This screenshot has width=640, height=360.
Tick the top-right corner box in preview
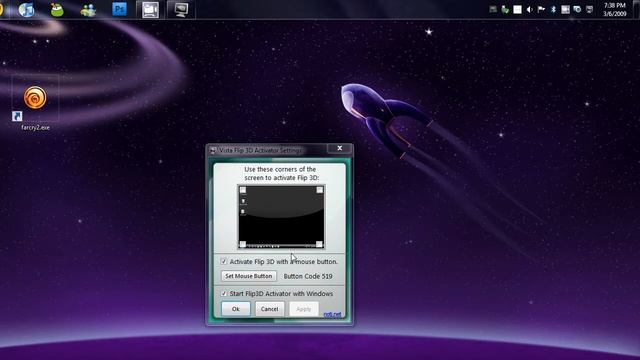click(320, 190)
